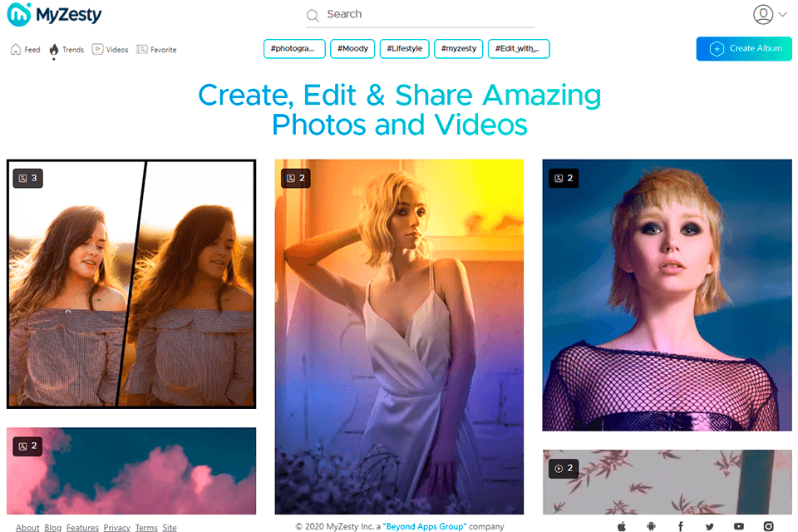The height and width of the screenshot is (532, 798).
Task: Open the Terms footer link
Action: point(146,527)
